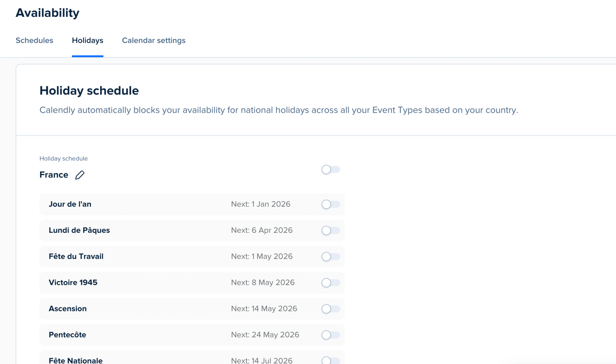616x364 pixels.
Task: Enable the Victoire 1945 toggle
Action: tap(331, 283)
